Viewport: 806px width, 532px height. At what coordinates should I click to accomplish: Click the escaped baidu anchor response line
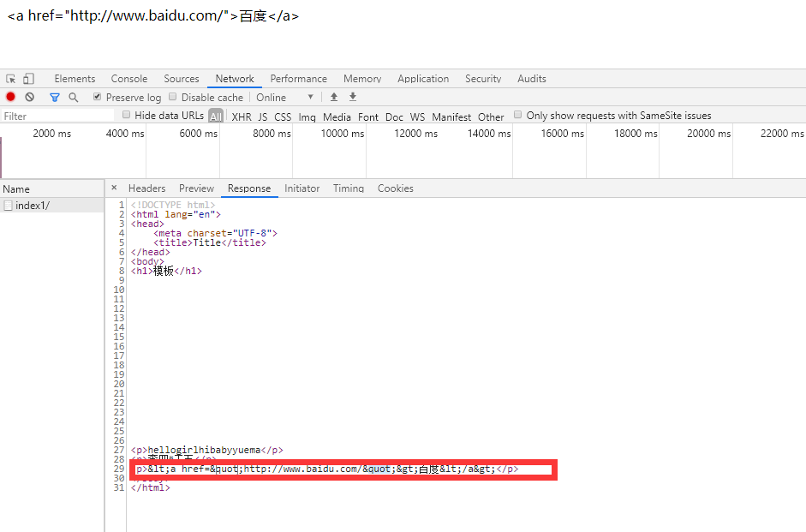tap(327, 469)
